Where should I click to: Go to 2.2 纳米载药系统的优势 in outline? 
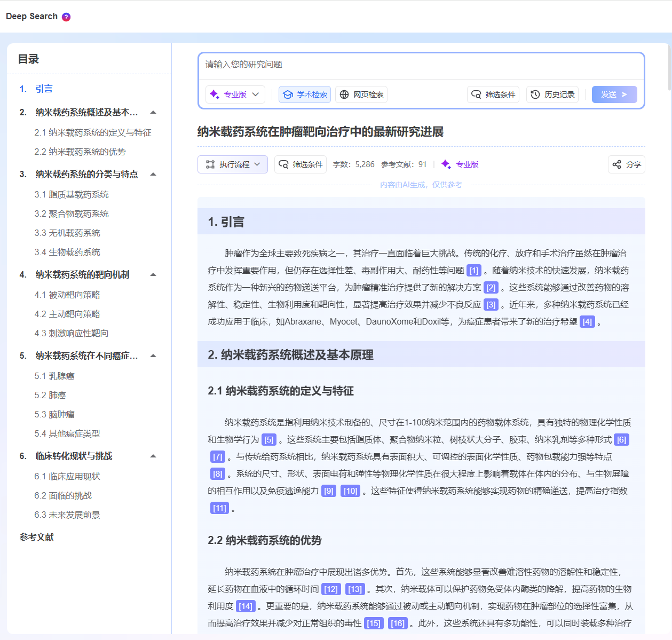click(80, 152)
